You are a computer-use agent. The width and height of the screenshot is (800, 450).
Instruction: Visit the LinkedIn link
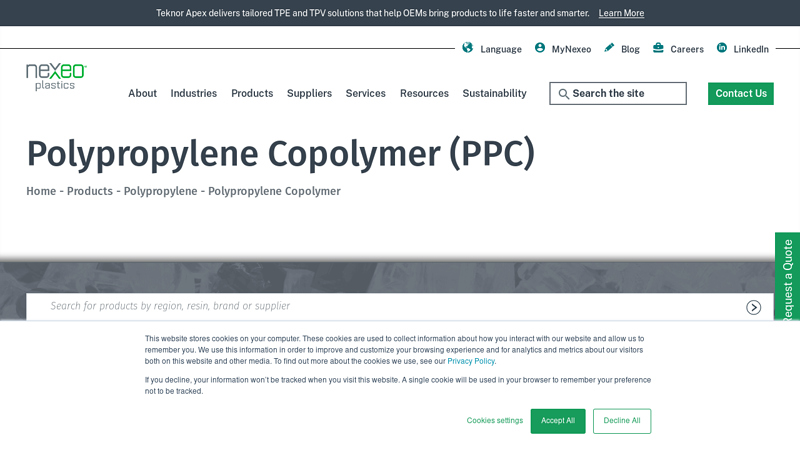[x=751, y=49]
